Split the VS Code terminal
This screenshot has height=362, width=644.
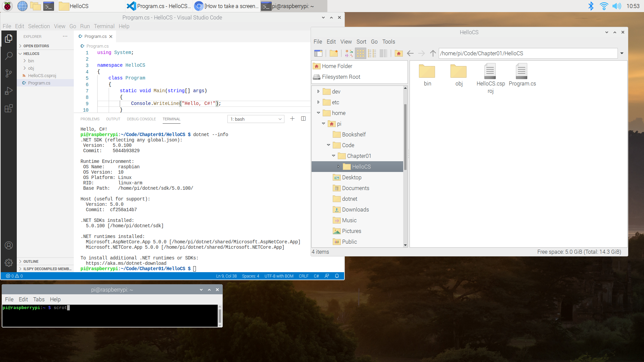point(304,118)
